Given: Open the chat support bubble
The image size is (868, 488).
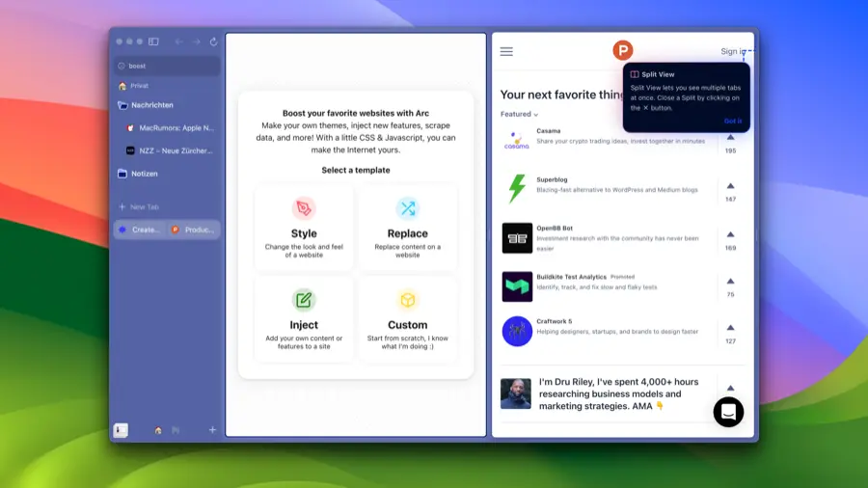Looking at the screenshot, I should coord(728,412).
